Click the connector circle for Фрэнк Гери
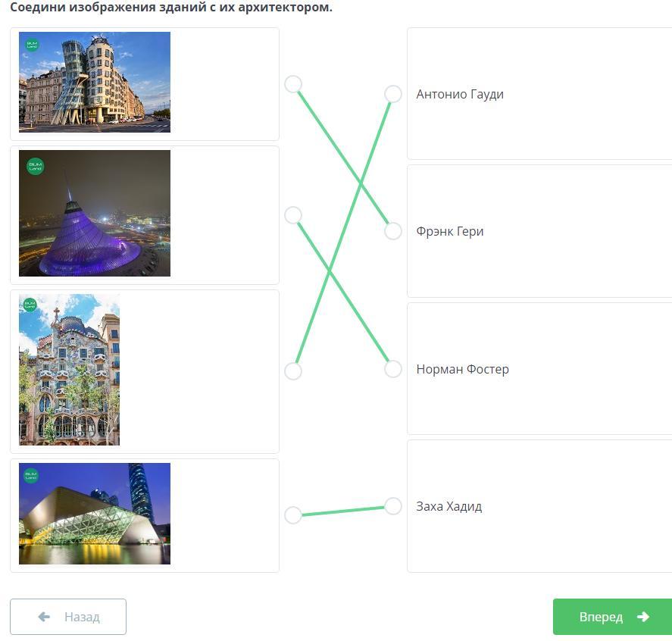 [x=393, y=231]
